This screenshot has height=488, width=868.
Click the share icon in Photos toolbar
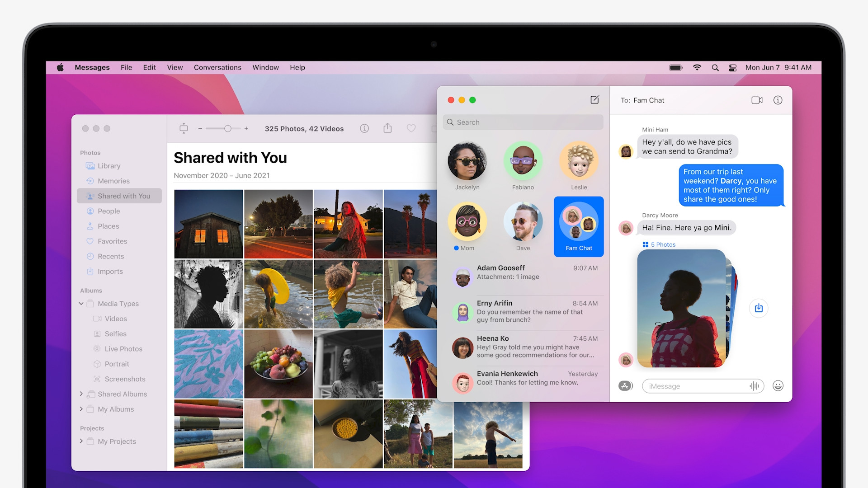pyautogui.click(x=387, y=129)
